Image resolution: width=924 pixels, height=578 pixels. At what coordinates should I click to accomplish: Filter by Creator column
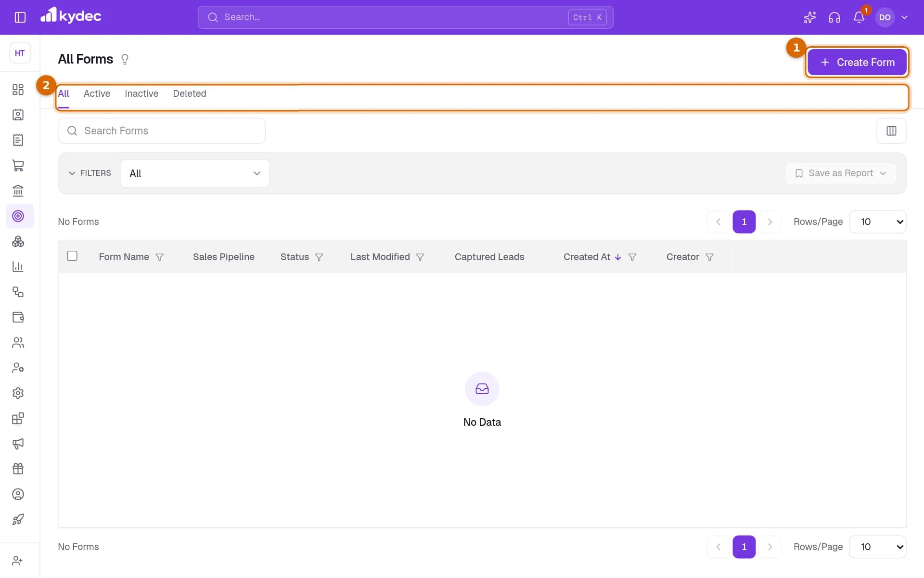709,258
